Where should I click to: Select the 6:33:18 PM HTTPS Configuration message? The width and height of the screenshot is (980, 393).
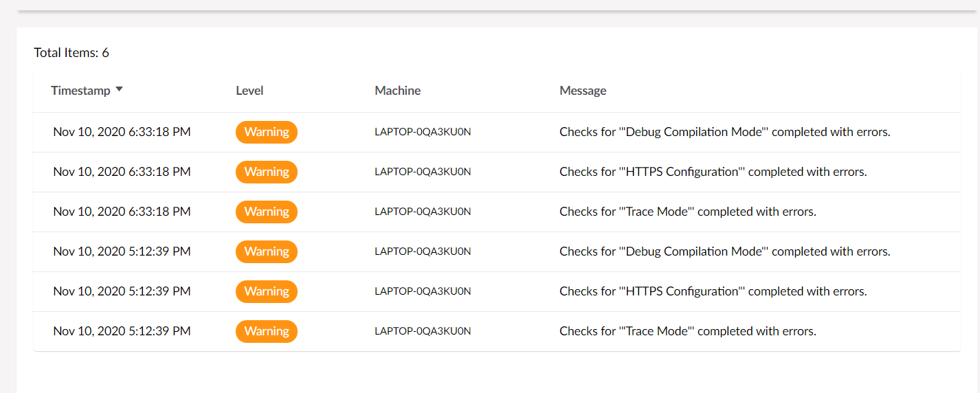(713, 172)
